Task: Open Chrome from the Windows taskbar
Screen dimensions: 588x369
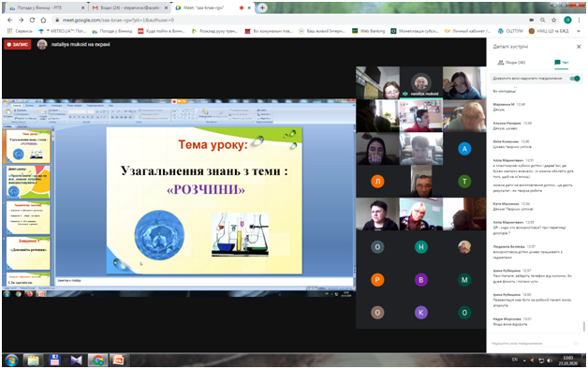Action: [98, 360]
